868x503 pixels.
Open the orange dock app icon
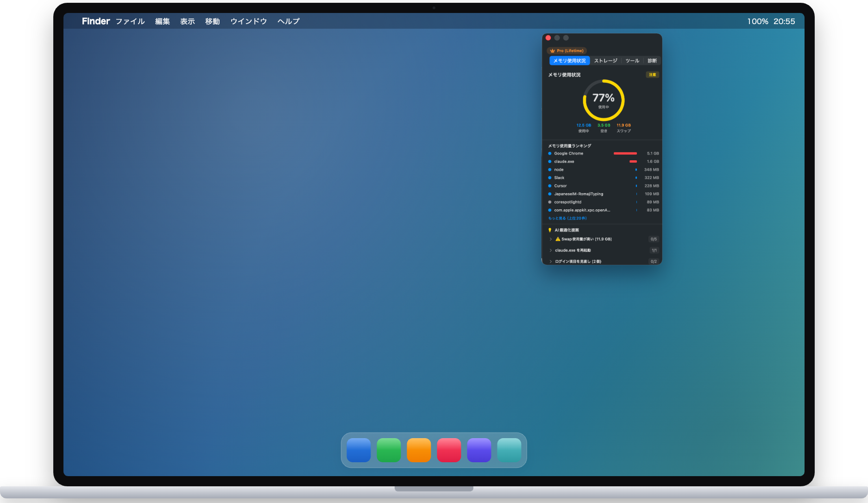click(419, 450)
